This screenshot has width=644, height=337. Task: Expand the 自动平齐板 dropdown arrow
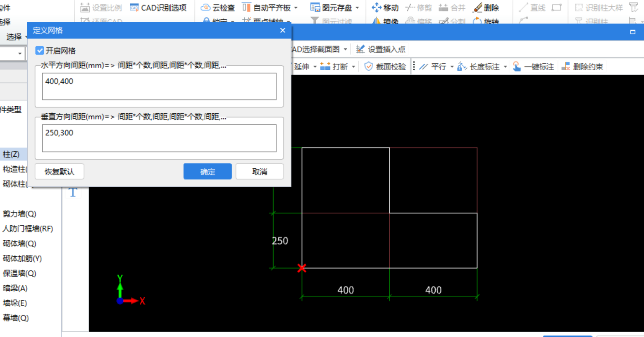296,8
